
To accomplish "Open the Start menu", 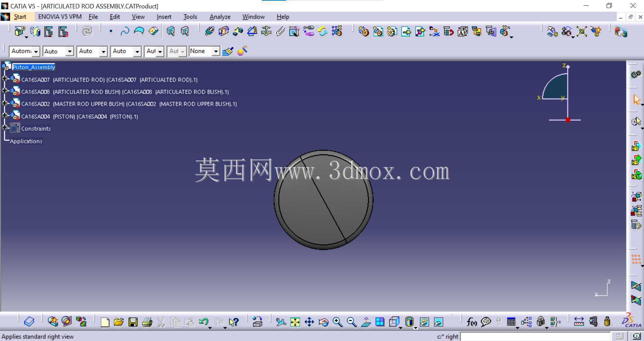I will coord(20,17).
